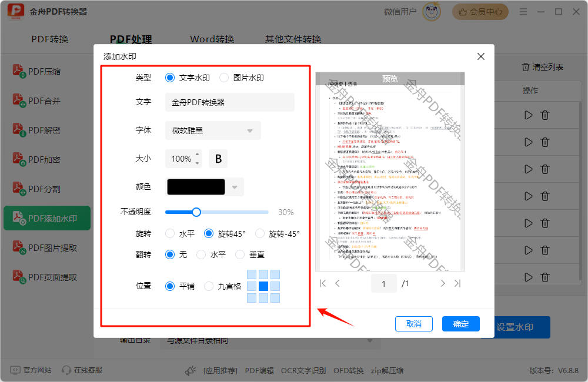Close the 添加水印 dialog
The height and width of the screenshot is (382, 588).
pyautogui.click(x=481, y=56)
